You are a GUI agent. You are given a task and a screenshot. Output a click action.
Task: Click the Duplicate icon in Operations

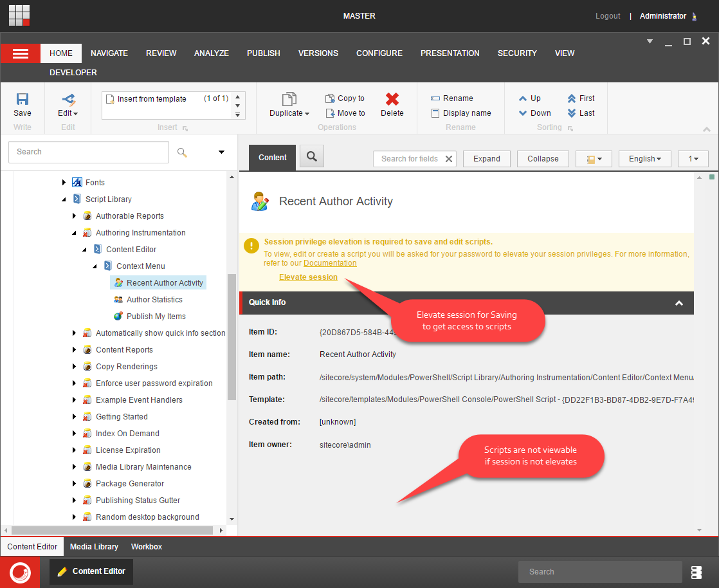click(289, 99)
